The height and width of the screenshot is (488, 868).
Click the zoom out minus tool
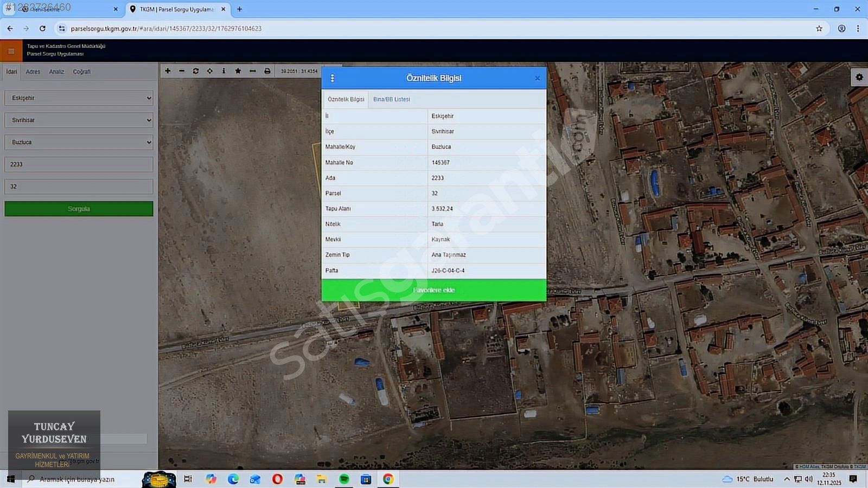tap(182, 71)
